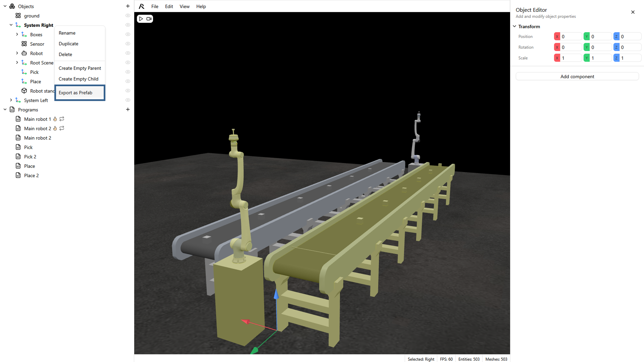
Task: Expand the System Left group
Action: tap(11, 100)
